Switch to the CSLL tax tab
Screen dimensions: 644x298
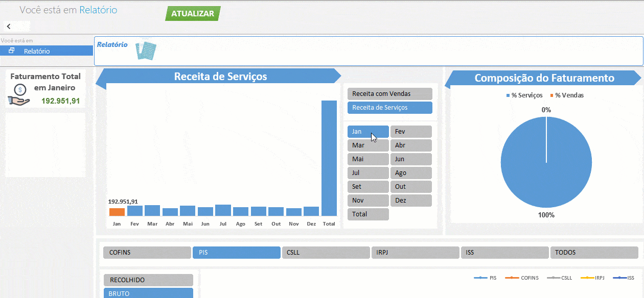pos(326,253)
